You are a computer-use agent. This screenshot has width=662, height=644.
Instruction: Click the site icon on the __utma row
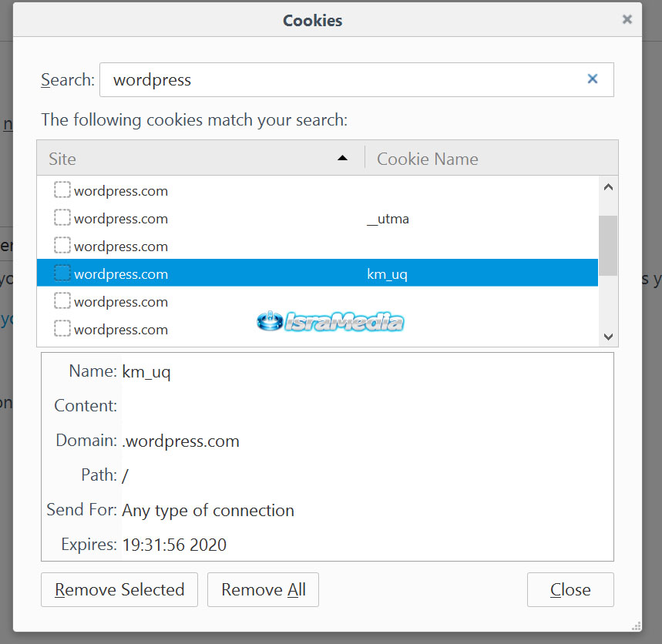point(62,218)
